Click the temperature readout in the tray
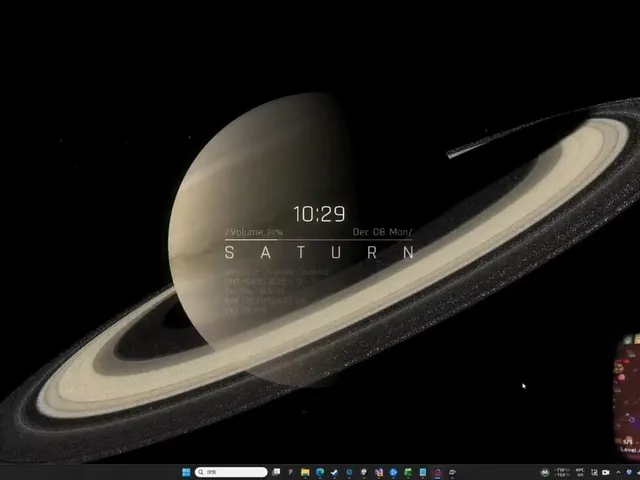 pos(580,472)
